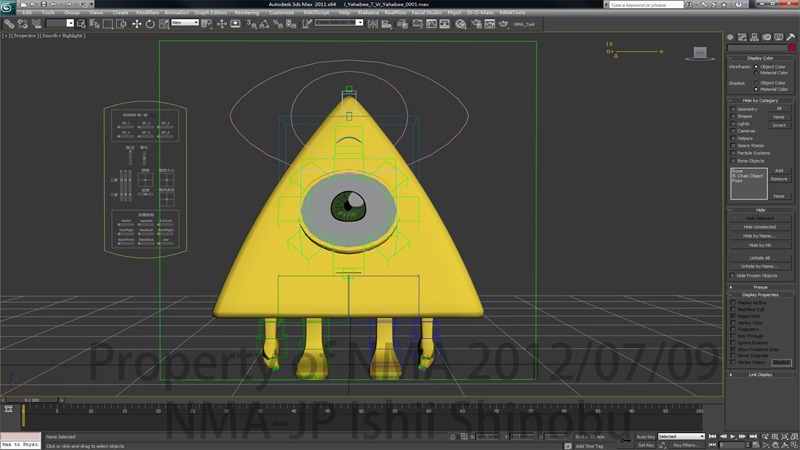Click the 3ds Max application logo button

point(8,6)
